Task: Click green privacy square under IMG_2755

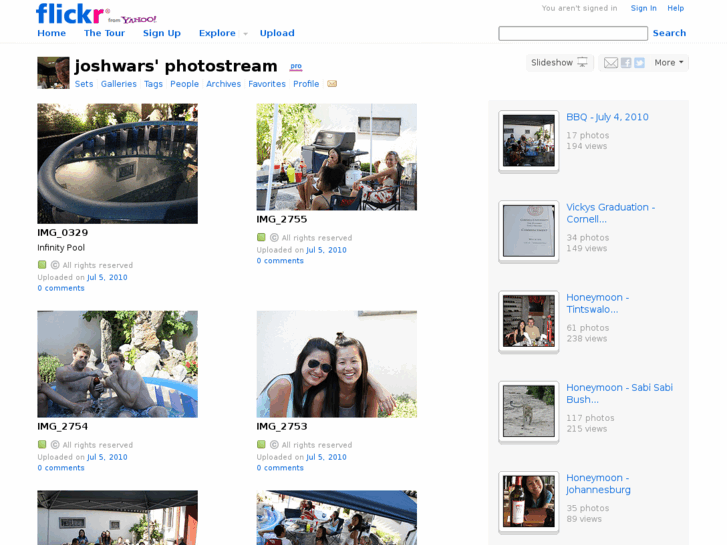Action: pyautogui.click(x=261, y=237)
